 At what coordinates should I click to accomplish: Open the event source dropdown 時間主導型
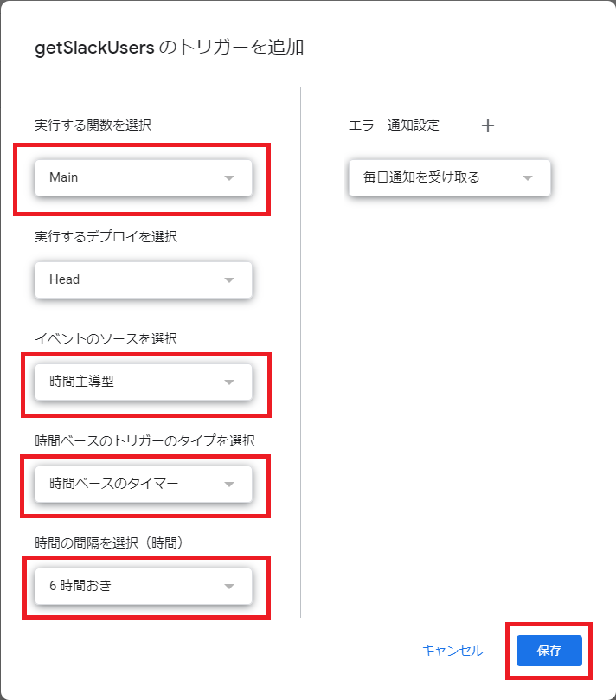pyautogui.click(x=144, y=382)
